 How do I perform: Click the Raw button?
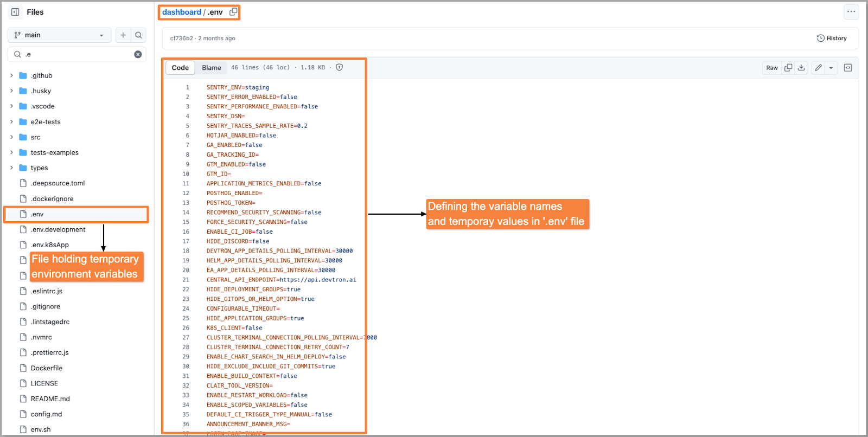click(x=772, y=68)
